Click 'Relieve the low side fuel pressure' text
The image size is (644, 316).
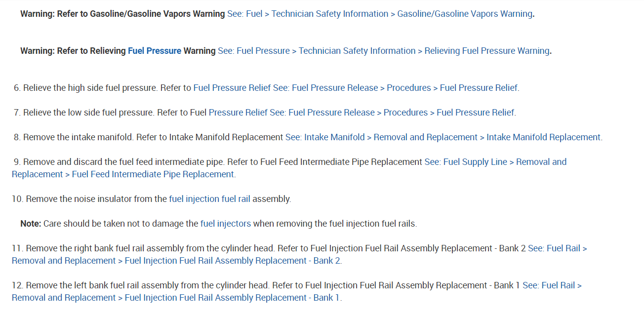[89, 113]
